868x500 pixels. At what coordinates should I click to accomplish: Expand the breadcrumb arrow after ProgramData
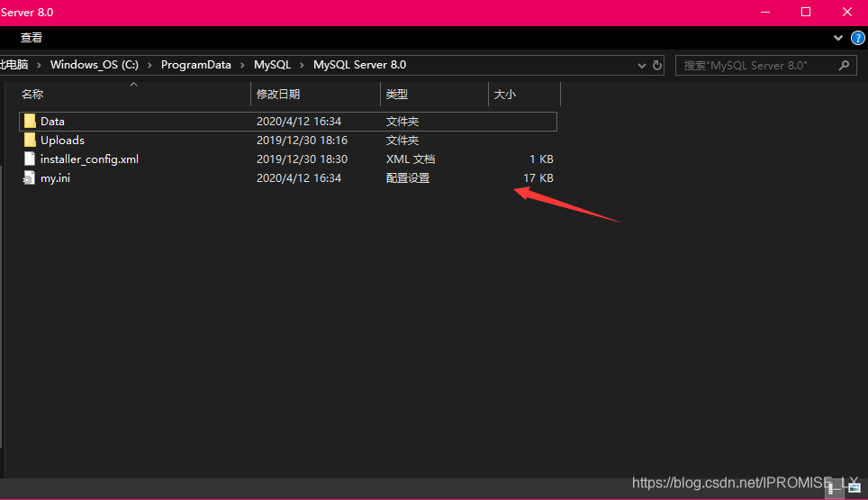pos(242,66)
